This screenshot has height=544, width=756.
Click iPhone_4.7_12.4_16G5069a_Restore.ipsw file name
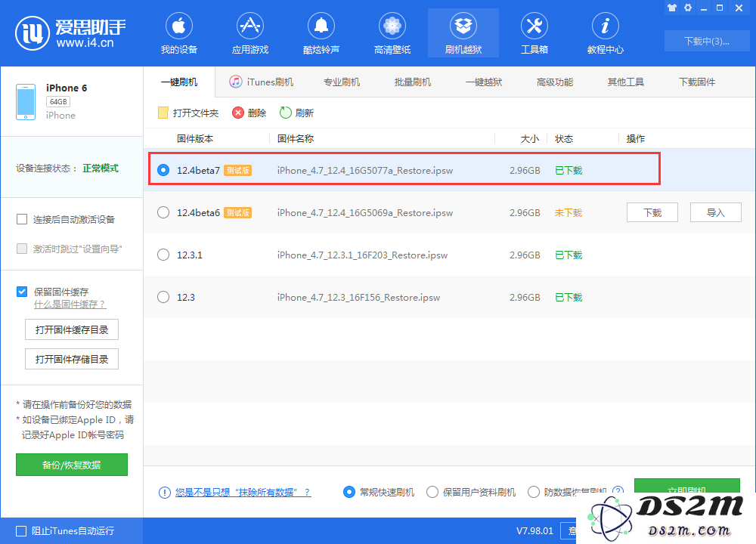[365, 212]
